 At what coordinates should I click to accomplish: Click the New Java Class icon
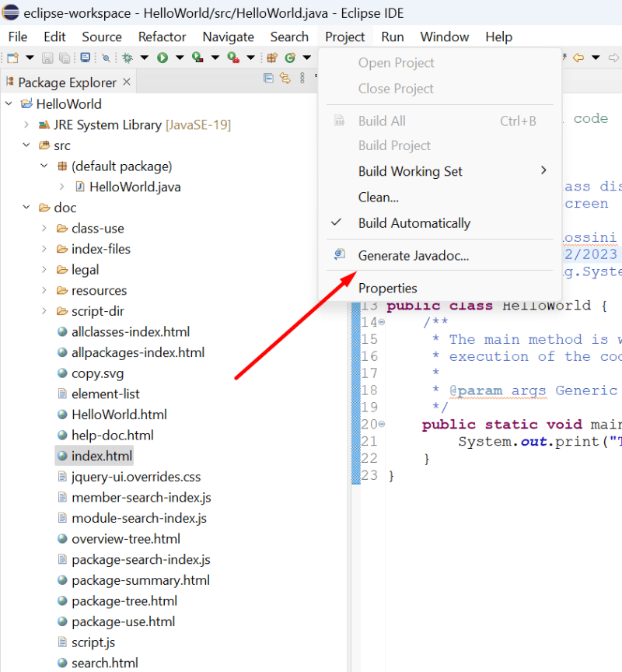290,58
